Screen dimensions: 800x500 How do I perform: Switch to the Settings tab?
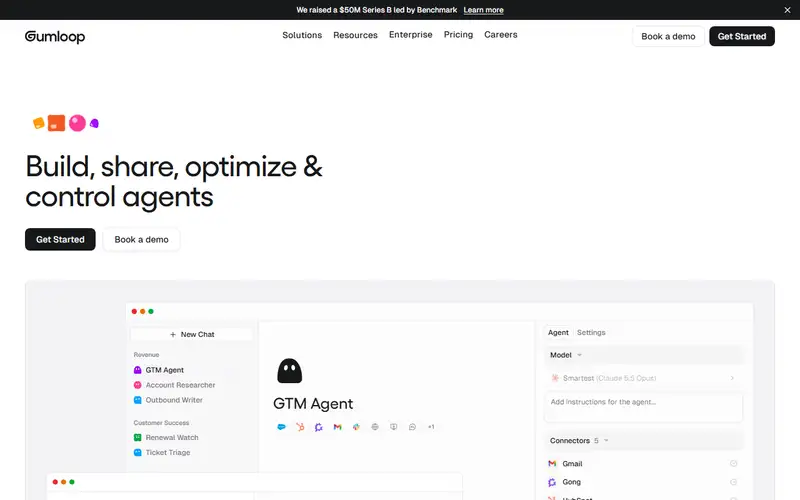click(591, 332)
